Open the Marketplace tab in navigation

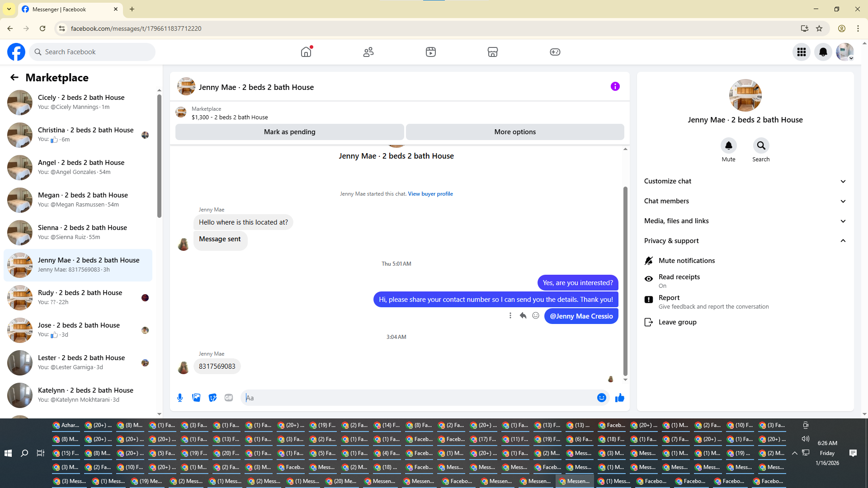click(492, 52)
